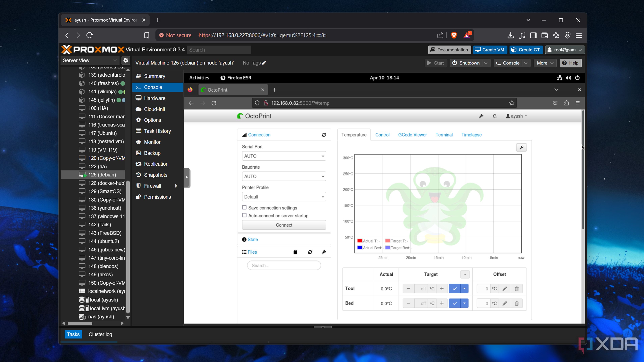
Task: Increase the Tool target temperature with plus stepper
Action: click(x=442, y=288)
